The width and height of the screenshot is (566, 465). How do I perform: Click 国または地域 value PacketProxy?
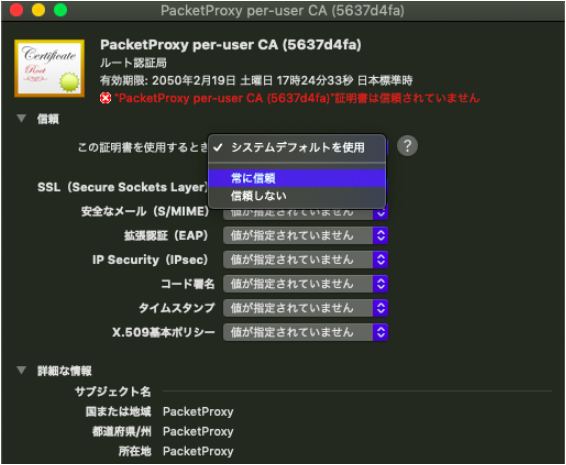click(198, 412)
